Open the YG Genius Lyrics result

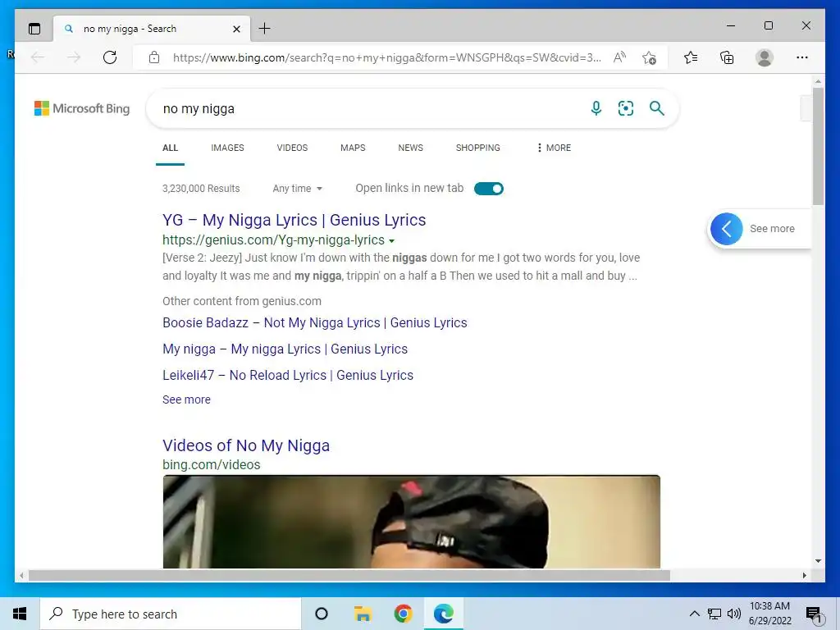(294, 220)
